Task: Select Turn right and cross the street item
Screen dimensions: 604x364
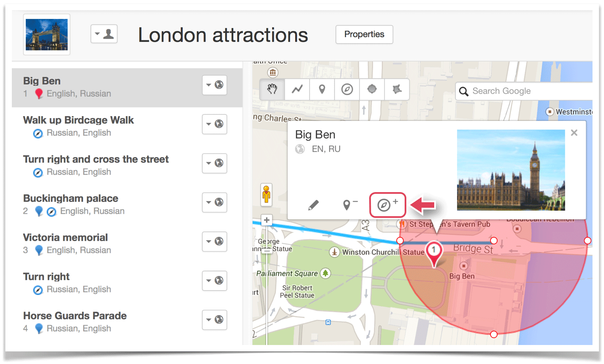Action: 127,166
